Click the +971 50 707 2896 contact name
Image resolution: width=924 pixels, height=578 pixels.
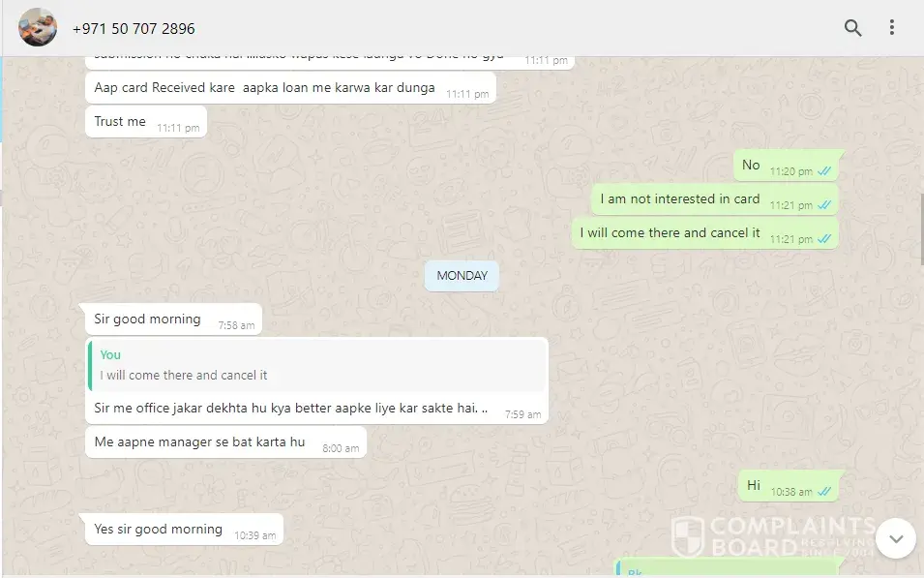click(134, 28)
